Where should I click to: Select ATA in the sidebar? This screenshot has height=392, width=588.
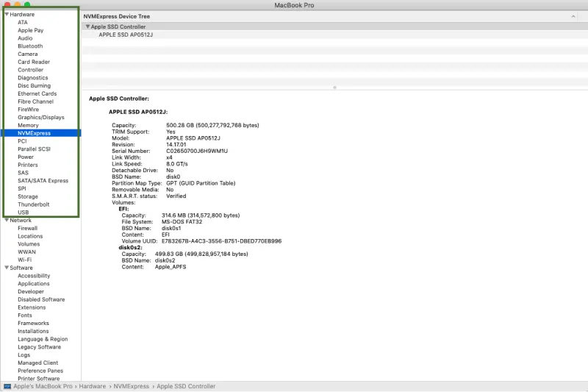[x=23, y=22]
